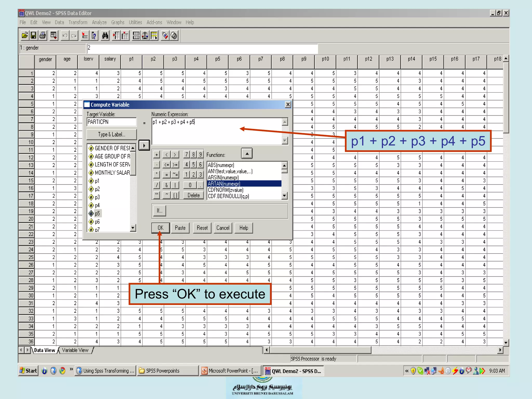Viewport: 532px width, 399px height.
Task: Click the Go to Case icon
Action: [85, 35]
